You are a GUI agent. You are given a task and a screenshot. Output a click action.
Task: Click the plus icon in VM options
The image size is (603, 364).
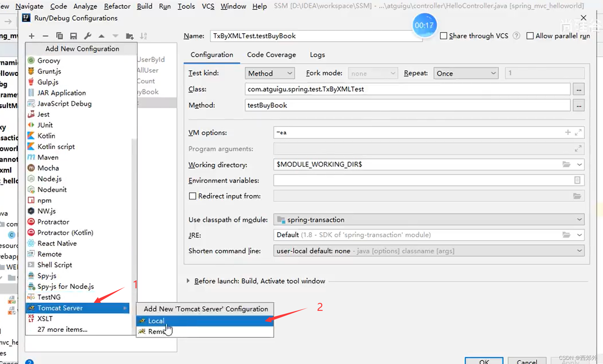pos(568,132)
